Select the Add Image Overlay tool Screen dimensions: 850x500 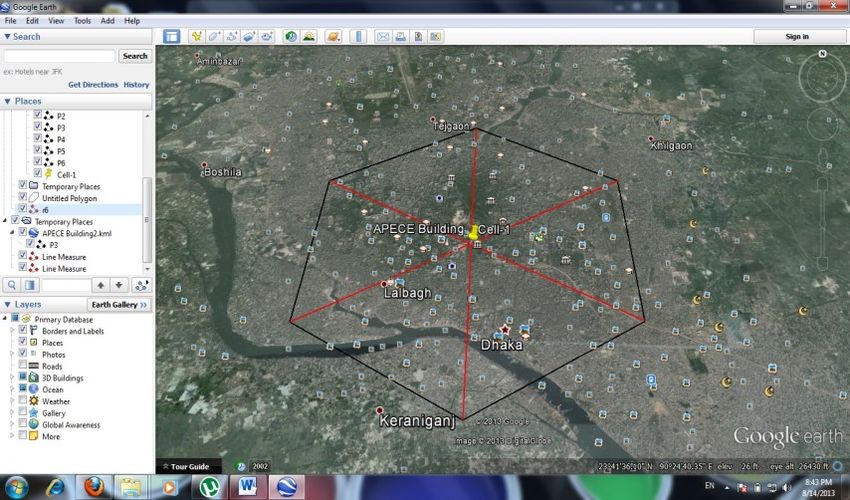pos(249,36)
